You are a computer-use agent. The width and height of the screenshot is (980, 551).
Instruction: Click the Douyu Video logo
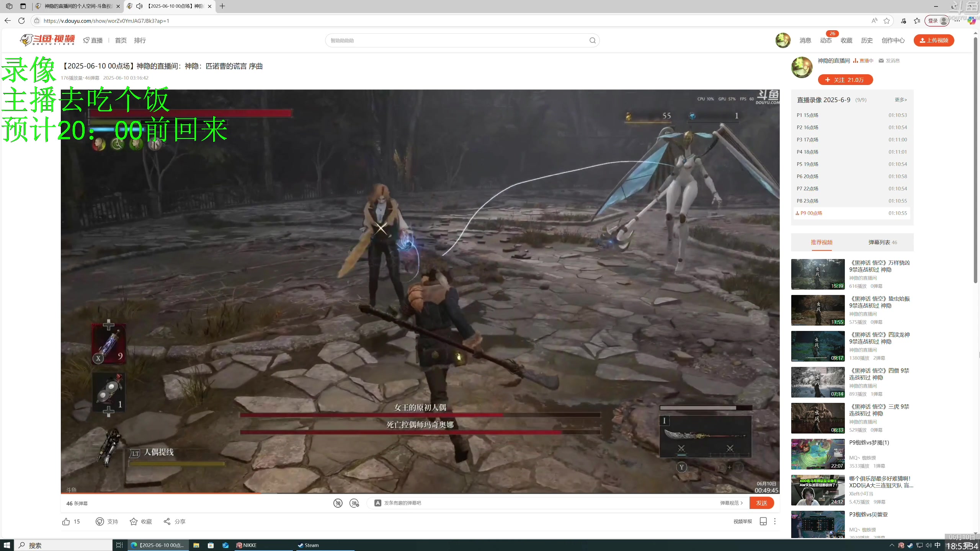[x=47, y=40]
